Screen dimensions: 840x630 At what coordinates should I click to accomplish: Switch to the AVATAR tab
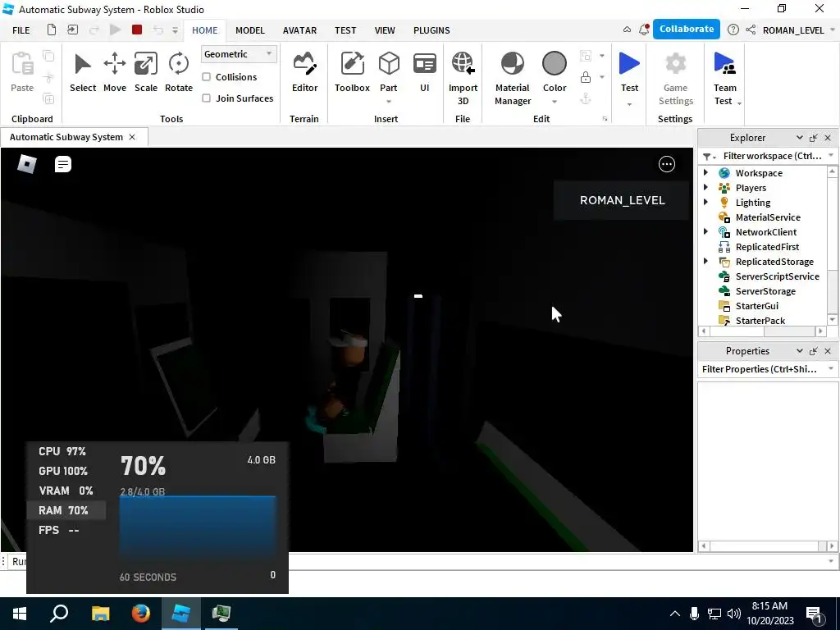pyautogui.click(x=299, y=30)
